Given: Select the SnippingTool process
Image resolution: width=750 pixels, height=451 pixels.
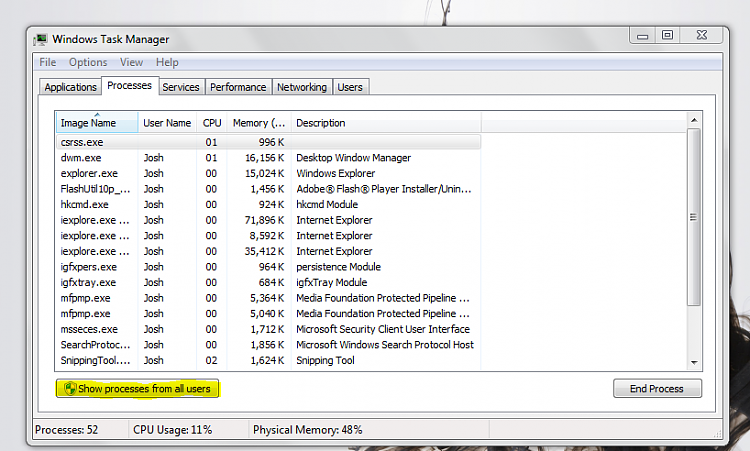Looking at the screenshot, I should [x=268, y=360].
